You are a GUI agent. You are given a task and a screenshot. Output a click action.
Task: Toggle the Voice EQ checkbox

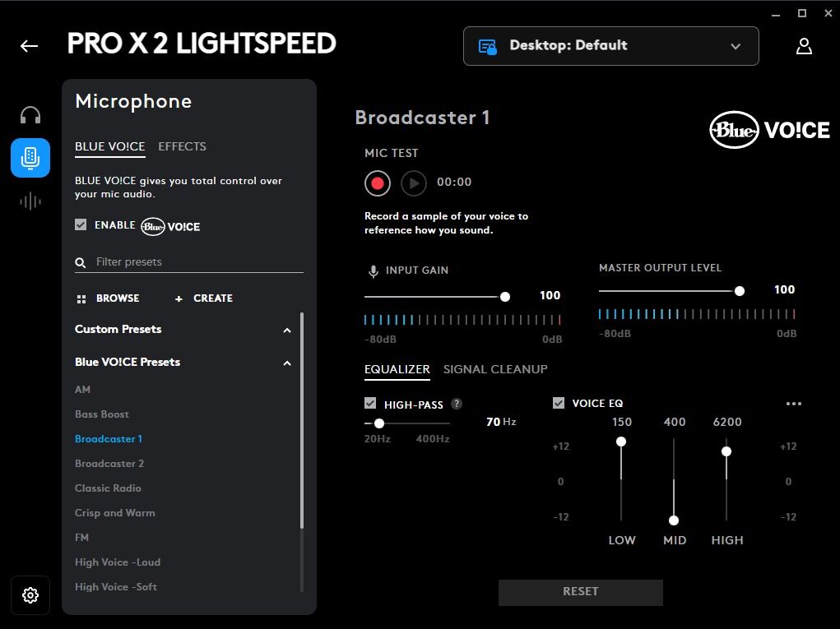coord(559,403)
